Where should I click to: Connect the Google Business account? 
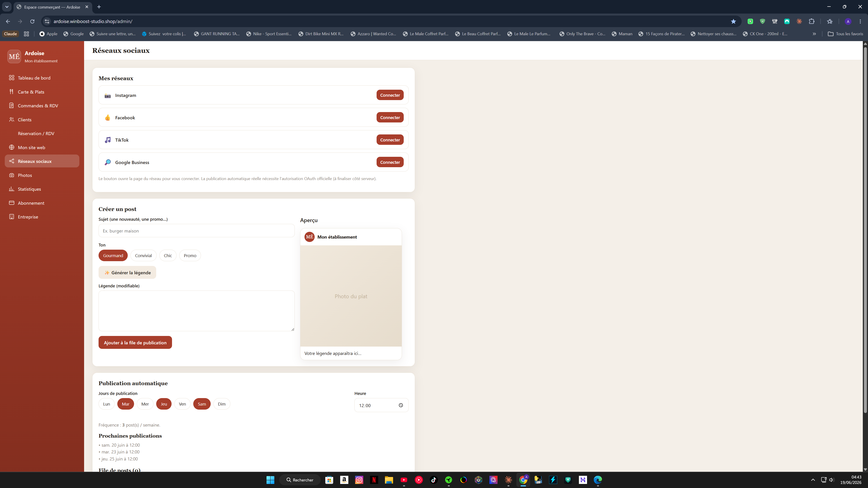(390, 162)
